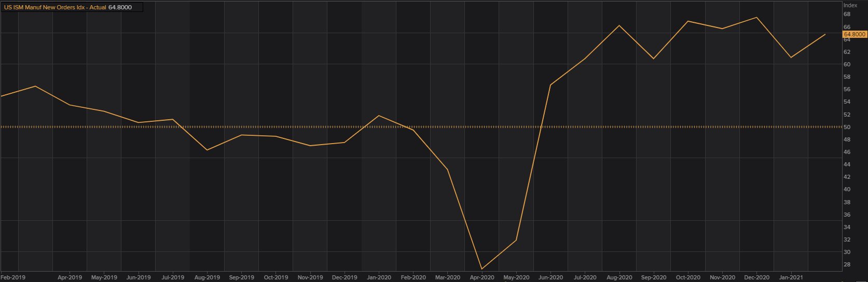868x282 pixels.
Task: Click the Feb-2020 date label
Action: point(413,277)
